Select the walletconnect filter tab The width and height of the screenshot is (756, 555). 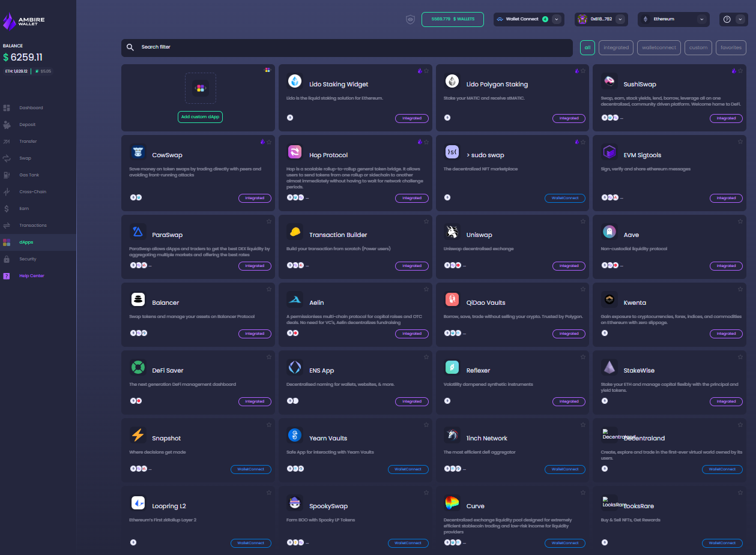point(659,47)
